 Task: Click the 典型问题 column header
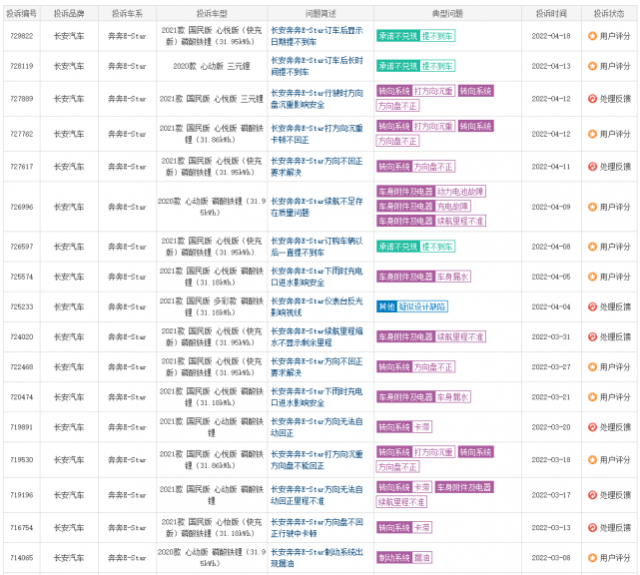point(447,13)
